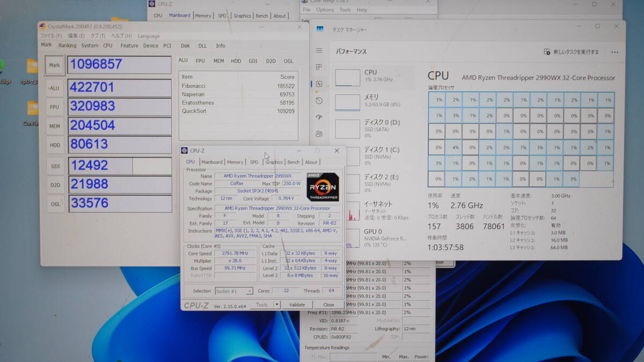Select ディスク 2 (E:) in performance list
644x362 pixels.
[x=375, y=183]
